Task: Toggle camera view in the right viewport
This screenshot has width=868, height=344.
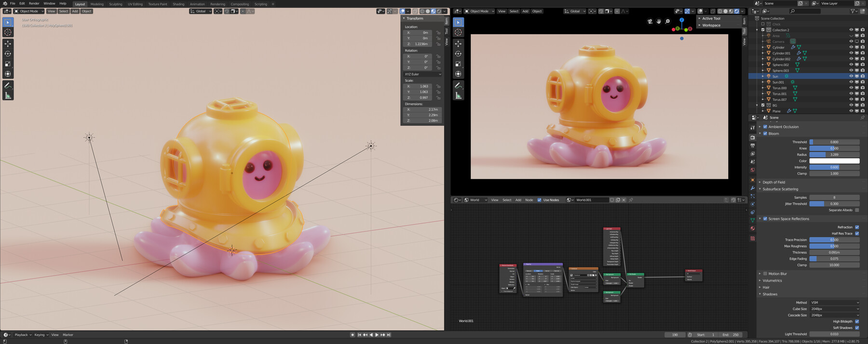Action: click(650, 22)
